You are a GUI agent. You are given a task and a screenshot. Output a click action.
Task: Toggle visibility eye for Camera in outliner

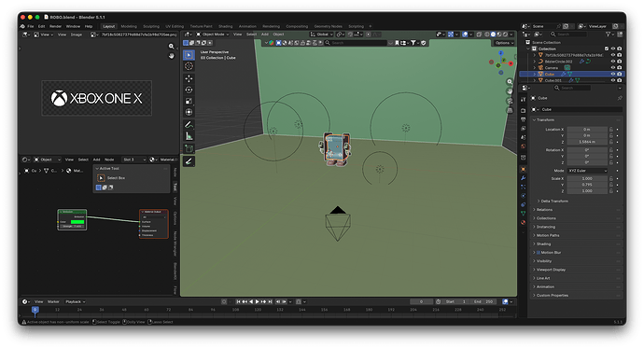pos(613,68)
